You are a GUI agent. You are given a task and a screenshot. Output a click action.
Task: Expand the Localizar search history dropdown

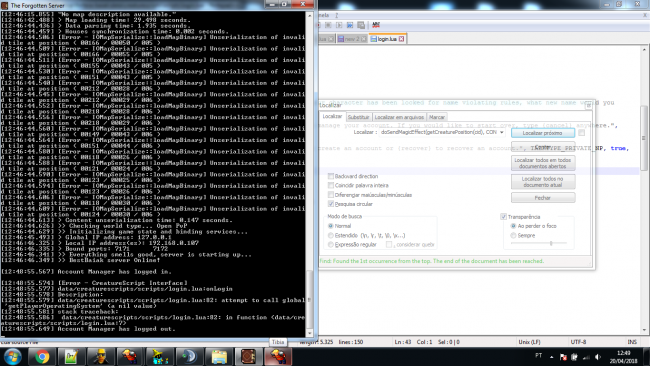click(x=502, y=132)
